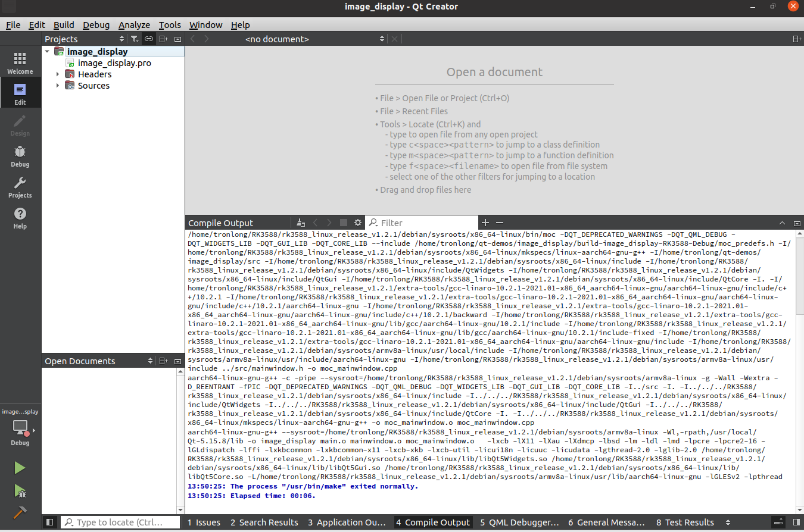Toggle synchronize with editor link icon
Screen dimensions: 804x532
coord(149,39)
